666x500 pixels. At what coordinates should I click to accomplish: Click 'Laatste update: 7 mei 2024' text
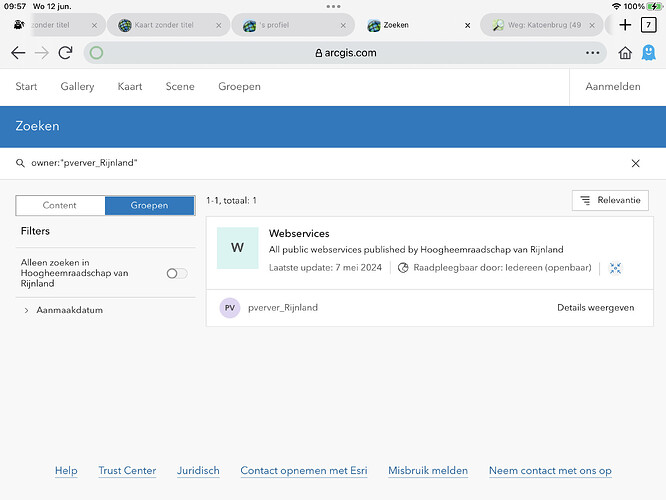pos(325,268)
